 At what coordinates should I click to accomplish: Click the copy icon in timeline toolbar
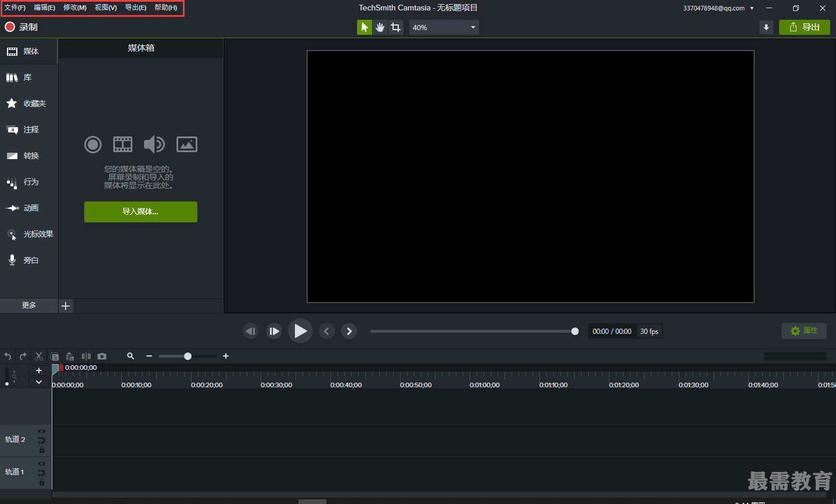pyautogui.click(x=55, y=357)
